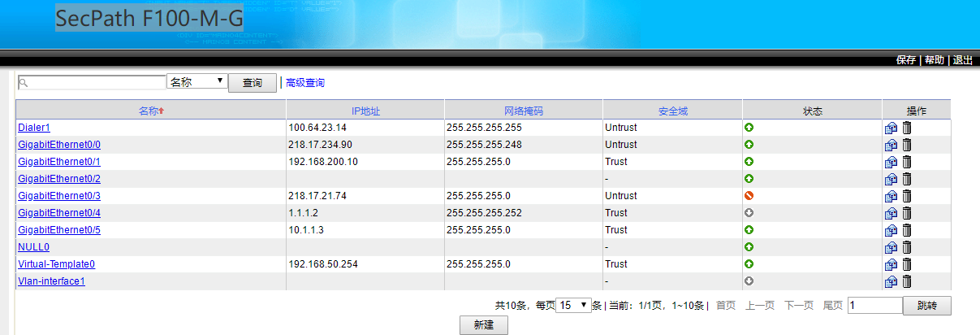
Task: Open the GigabitEthernet0/1 link
Action: click(59, 162)
